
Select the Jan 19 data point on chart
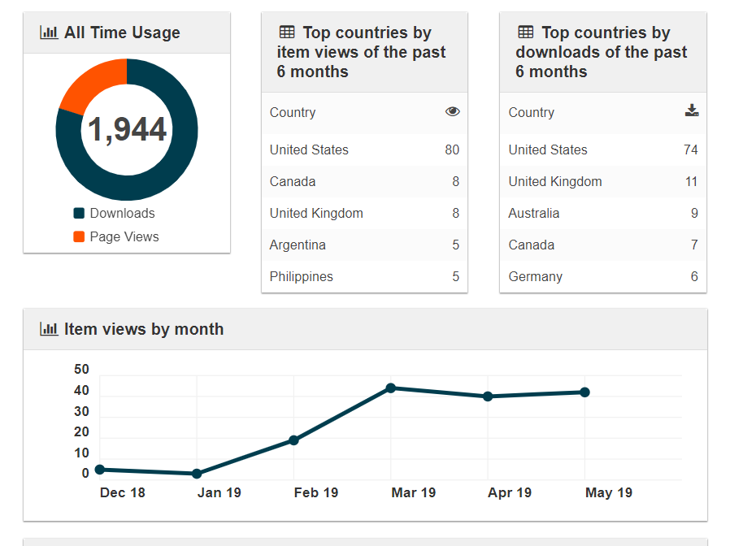197,474
